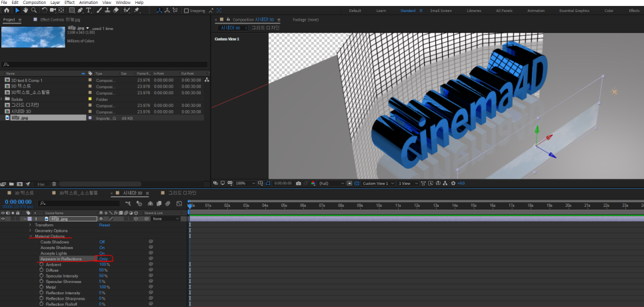This screenshot has height=307, width=644.
Task: Toggle Ambient stopwatch keyframing
Action: (x=41, y=265)
